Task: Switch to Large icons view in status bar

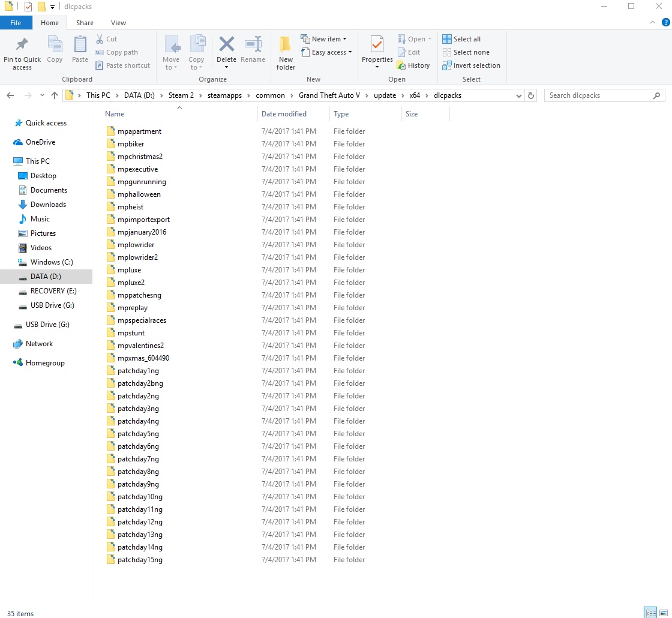Action: coord(664,613)
